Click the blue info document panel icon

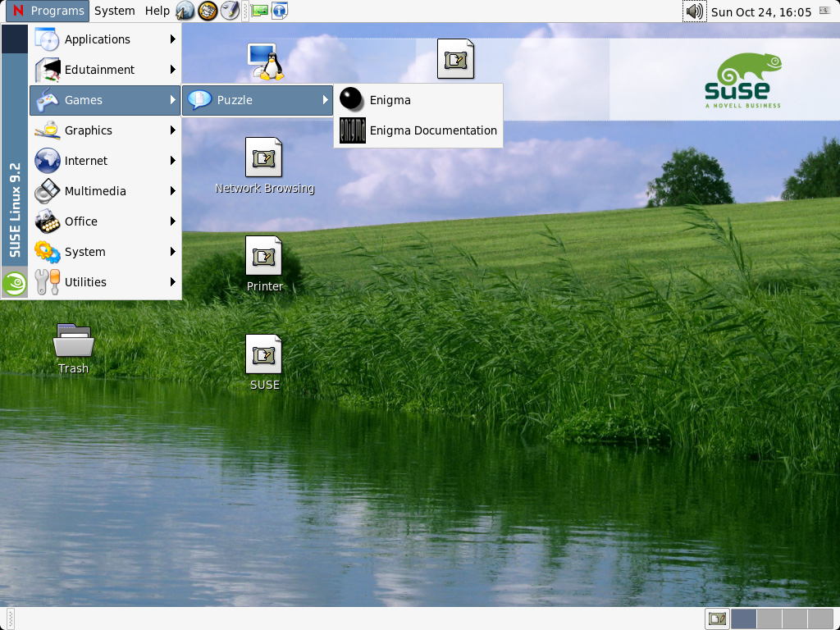tap(280, 11)
